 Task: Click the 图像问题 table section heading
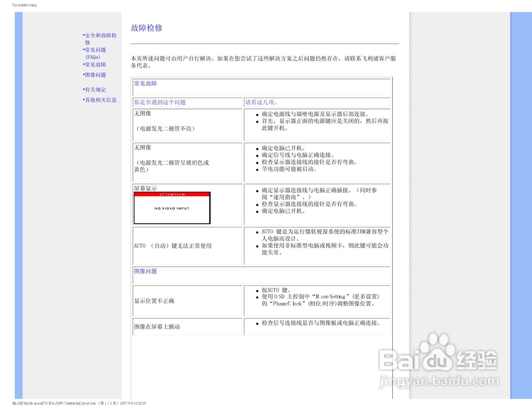point(145,271)
